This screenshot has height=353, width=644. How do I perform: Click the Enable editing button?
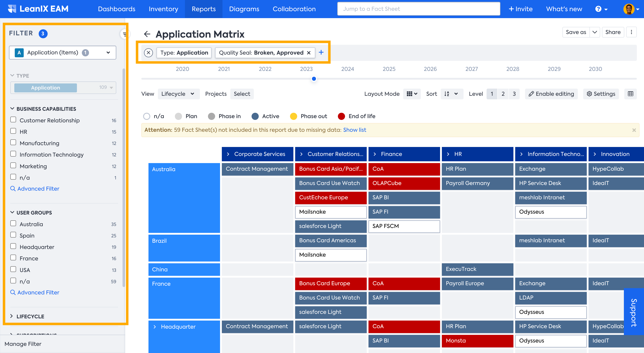tap(551, 94)
